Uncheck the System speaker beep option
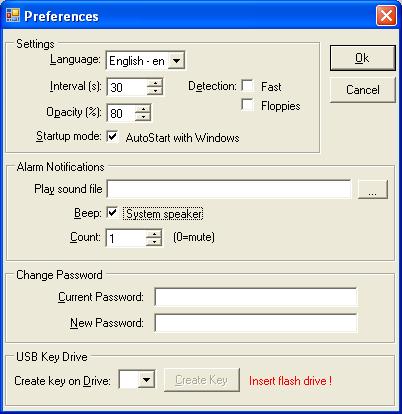 coord(113,212)
